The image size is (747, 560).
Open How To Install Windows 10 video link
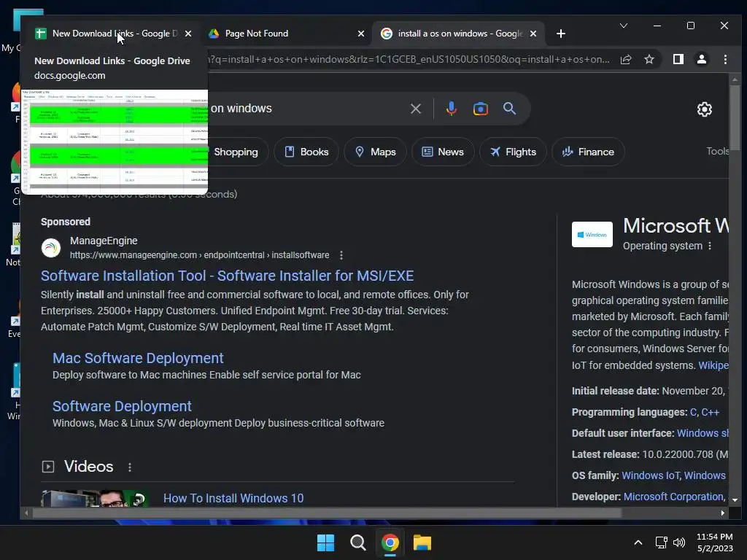pos(233,498)
